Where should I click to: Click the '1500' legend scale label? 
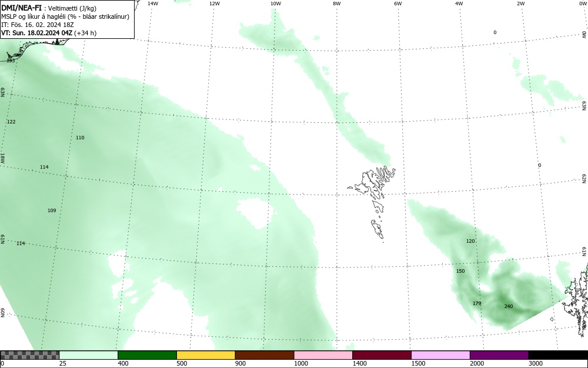pyautogui.click(x=419, y=363)
